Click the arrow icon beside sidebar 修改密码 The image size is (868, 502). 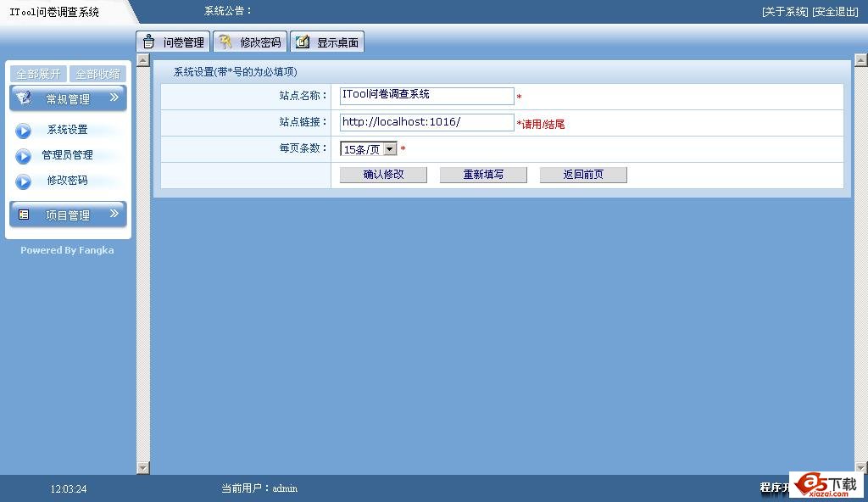point(22,180)
